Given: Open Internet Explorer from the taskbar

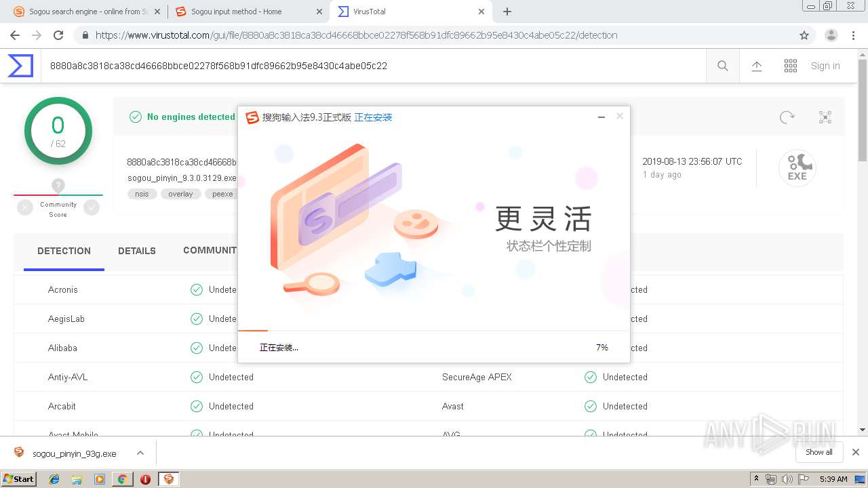Looking at the screenshot, I should (54, 479).
